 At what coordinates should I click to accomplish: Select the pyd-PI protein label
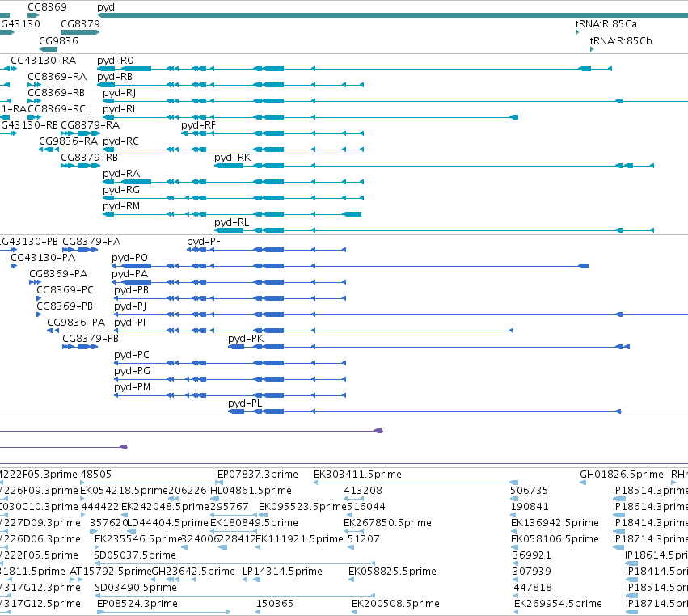130,323
